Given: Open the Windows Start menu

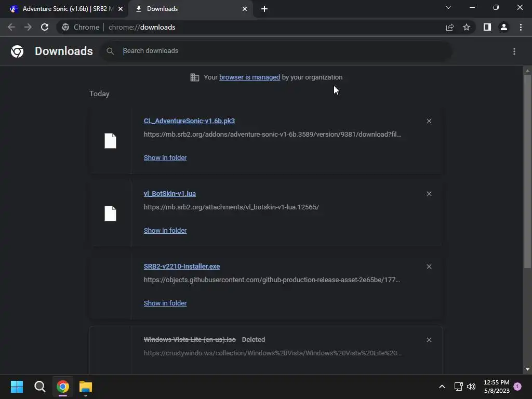Looking at the screenshot, I should (17, 387).
